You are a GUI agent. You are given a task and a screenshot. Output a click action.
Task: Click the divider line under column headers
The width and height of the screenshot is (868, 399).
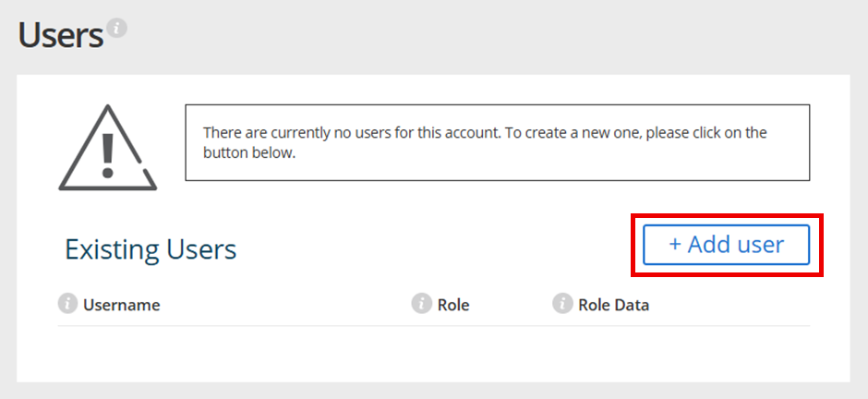tap(433, 325)
